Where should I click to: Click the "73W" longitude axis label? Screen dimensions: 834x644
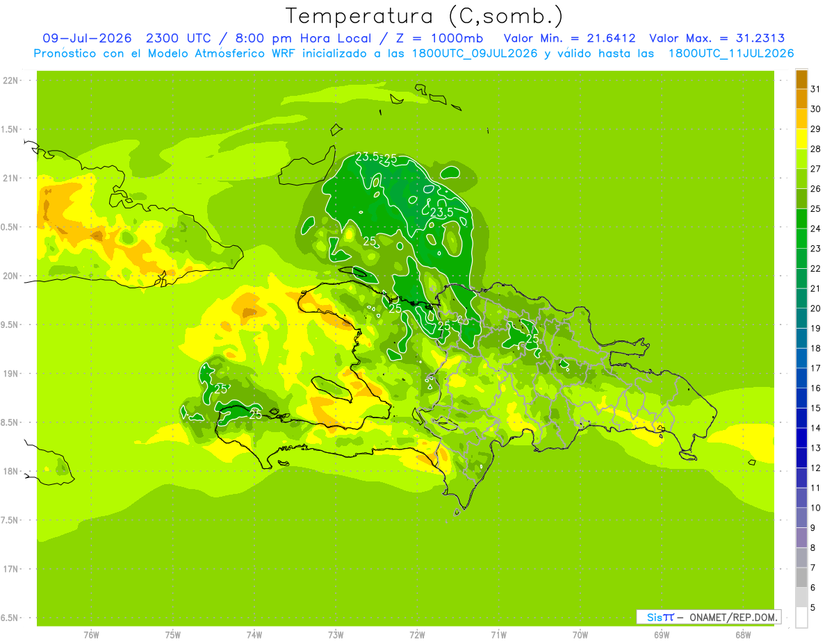click(336, 634)
